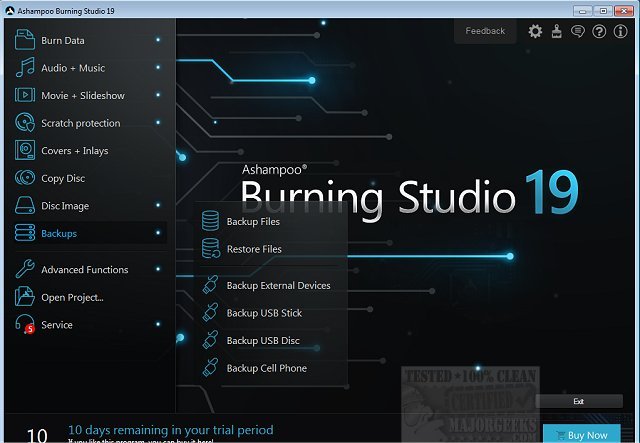
Task: Click the Advanced Functions wrench icon
Action: (x=25, y=269)
